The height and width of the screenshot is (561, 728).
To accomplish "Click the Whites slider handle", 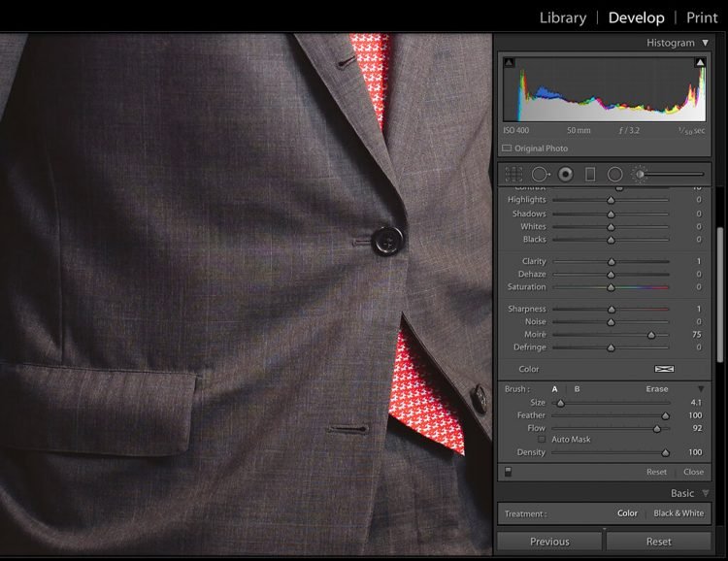I will coord(611,227).
